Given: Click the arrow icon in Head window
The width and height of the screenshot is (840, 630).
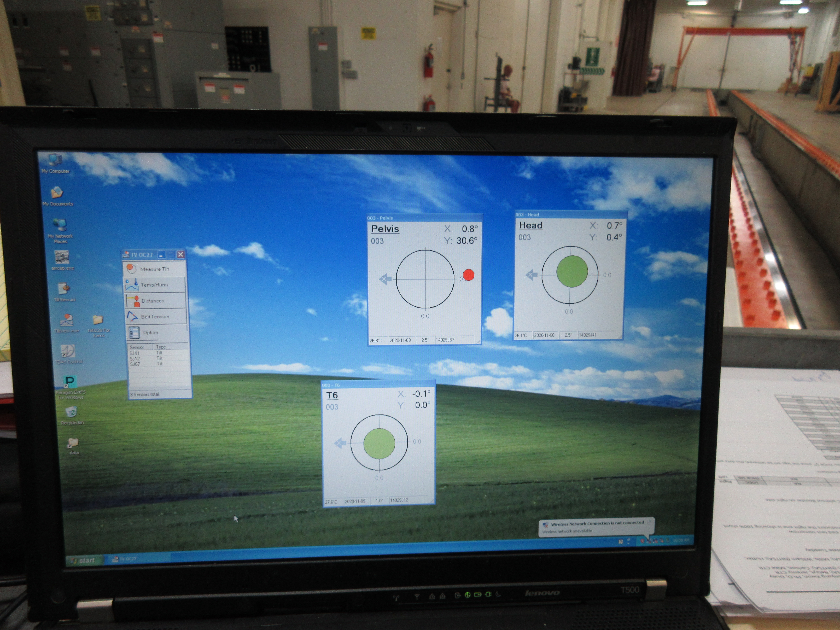Looking at the screenshot, I should click(x=531, y=274).
